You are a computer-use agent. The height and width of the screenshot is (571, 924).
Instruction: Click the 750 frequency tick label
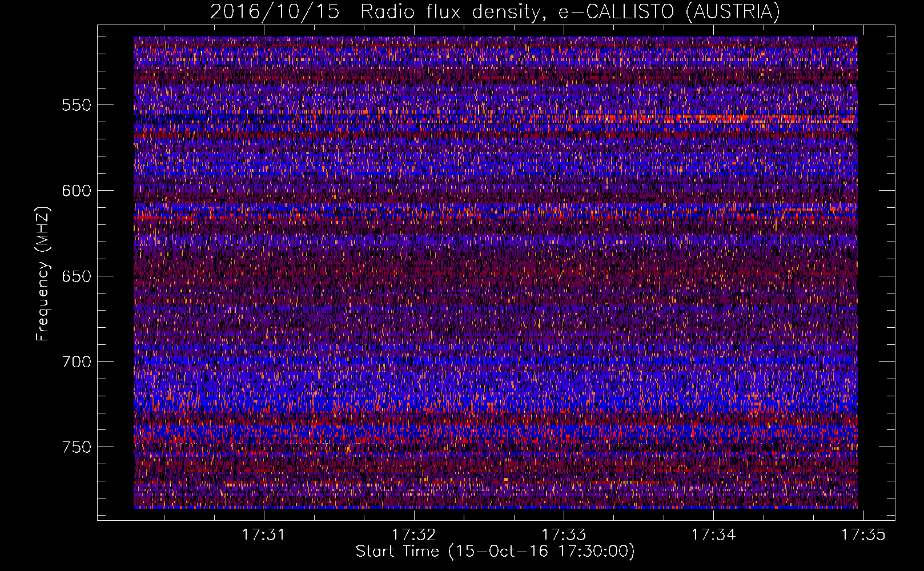[77, 447]
